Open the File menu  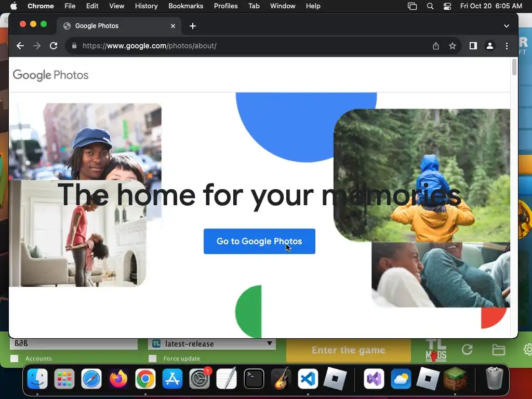coord(70,6)
